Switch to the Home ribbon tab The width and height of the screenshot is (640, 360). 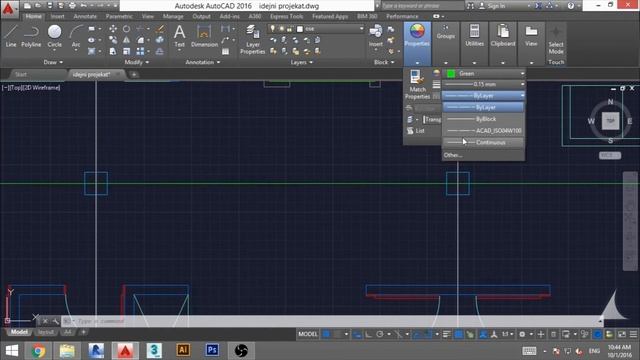point(33,16)
